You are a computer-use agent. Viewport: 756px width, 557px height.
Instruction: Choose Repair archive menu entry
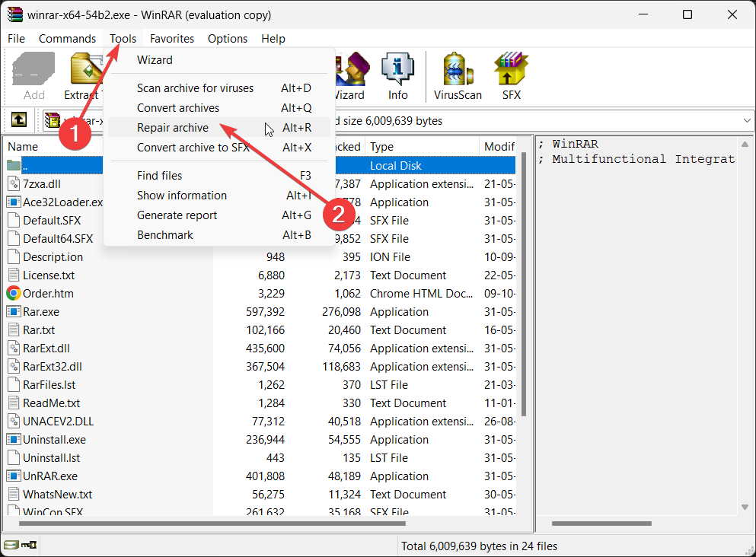pyautogui.click(x=219, y=128)
